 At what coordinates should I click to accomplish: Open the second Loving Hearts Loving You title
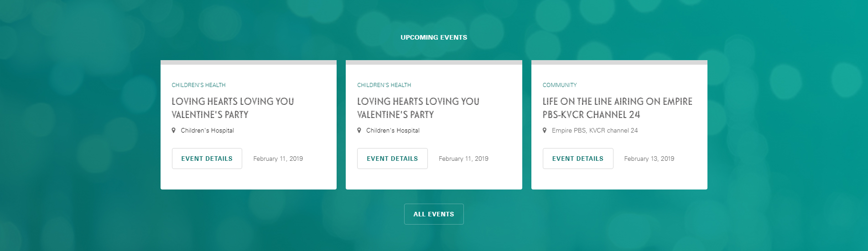(x=418, y=108)
